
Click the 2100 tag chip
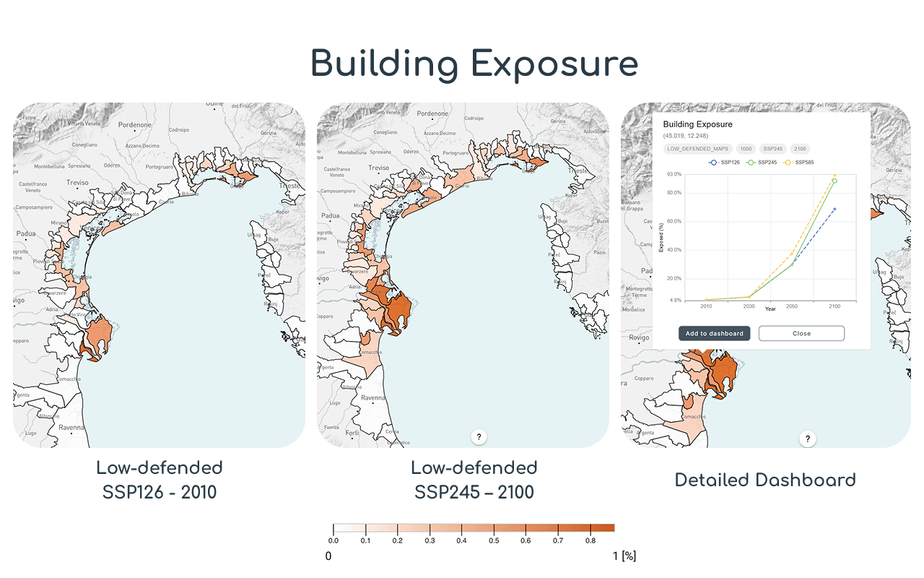click(x=801, y=149)
